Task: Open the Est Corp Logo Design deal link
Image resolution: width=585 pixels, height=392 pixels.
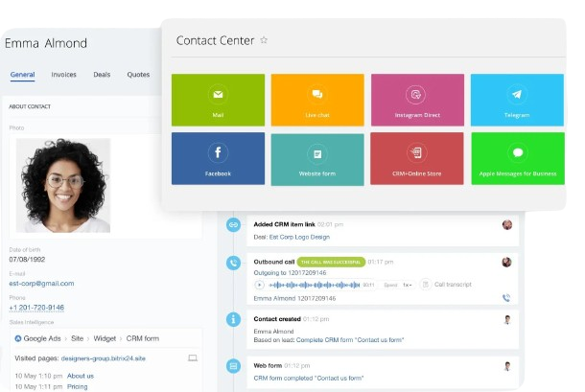Action: [299, 237]
